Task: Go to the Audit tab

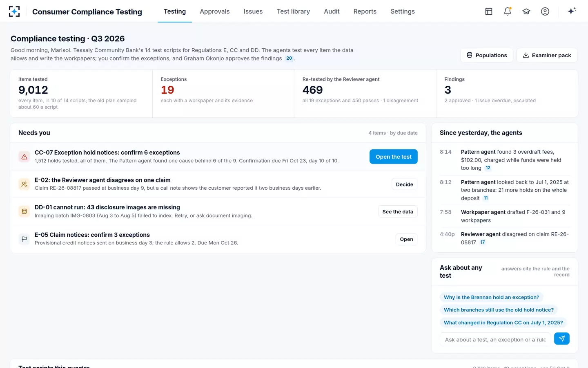Action: click(x=332, y=11)
